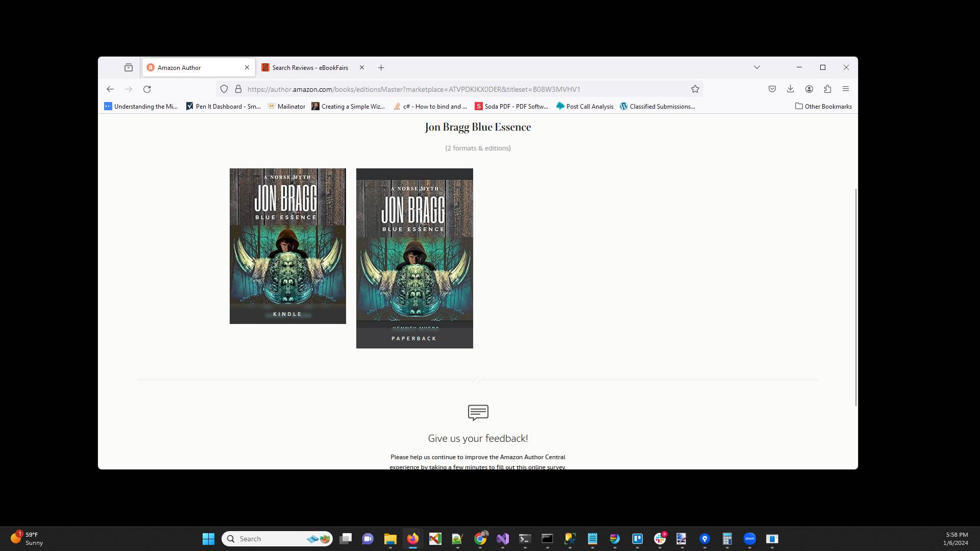The image size is (980, 551).
Task: Open the sidebar library icon
Action: 128,67
